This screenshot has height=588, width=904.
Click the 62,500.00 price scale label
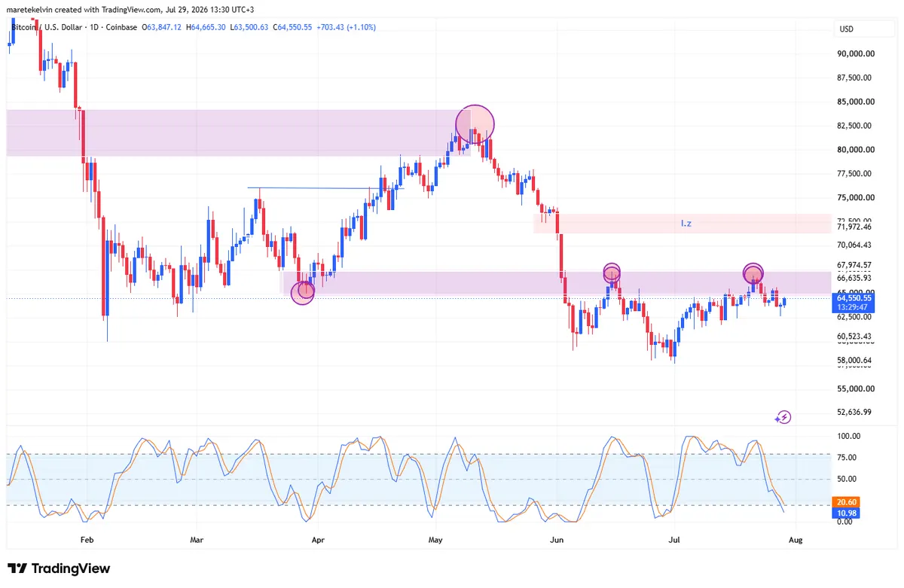coord(855,317)
